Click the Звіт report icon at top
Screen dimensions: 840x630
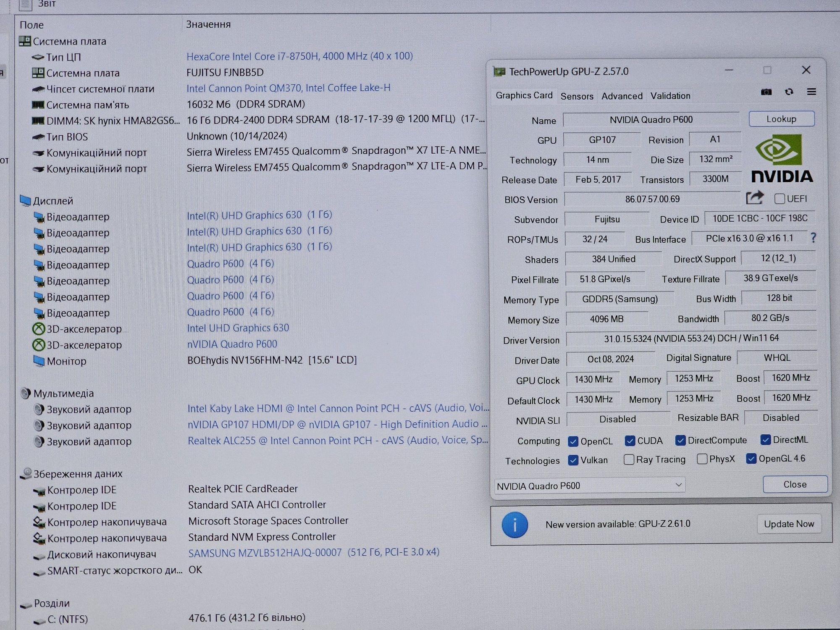click(x=25, y=5)
